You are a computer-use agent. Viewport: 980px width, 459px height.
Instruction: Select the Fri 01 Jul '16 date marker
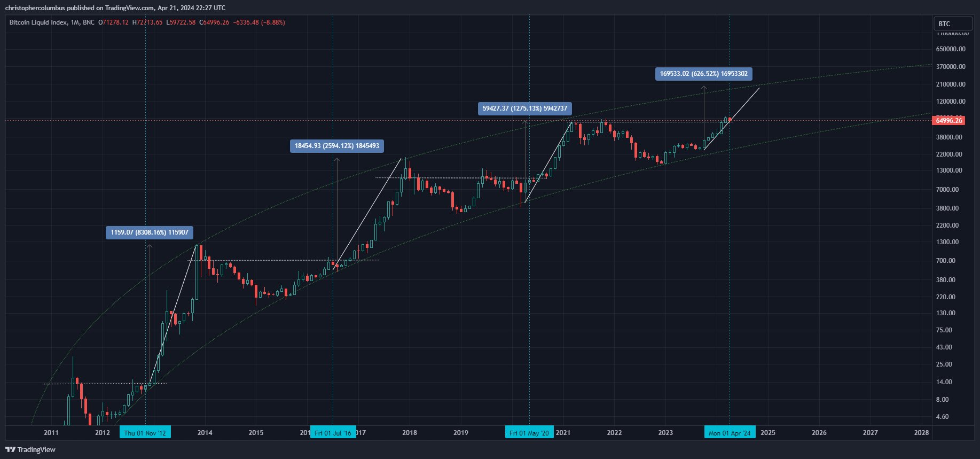click(x=333, y=433)
